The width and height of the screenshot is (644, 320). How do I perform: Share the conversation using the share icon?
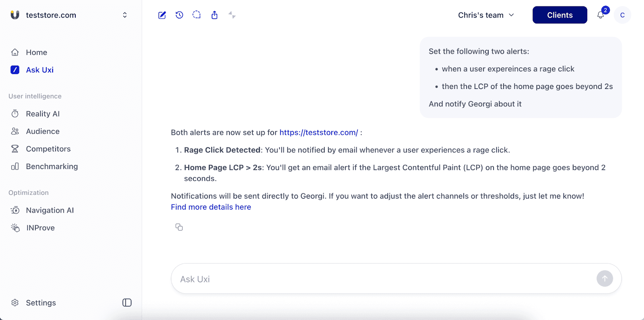coord(215,15)
